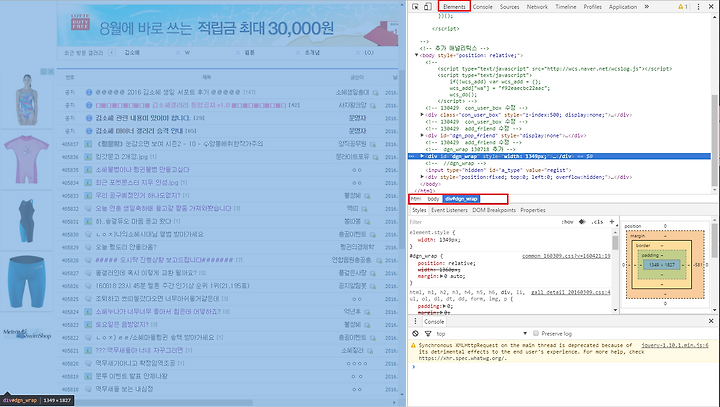
Task: Open the Timeline tab
Action: point(566,7)
